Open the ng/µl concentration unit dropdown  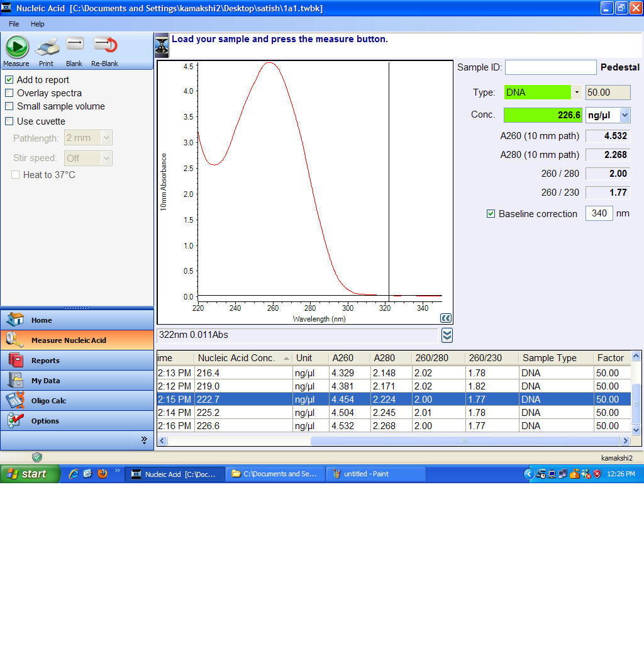tap(624, 115)
